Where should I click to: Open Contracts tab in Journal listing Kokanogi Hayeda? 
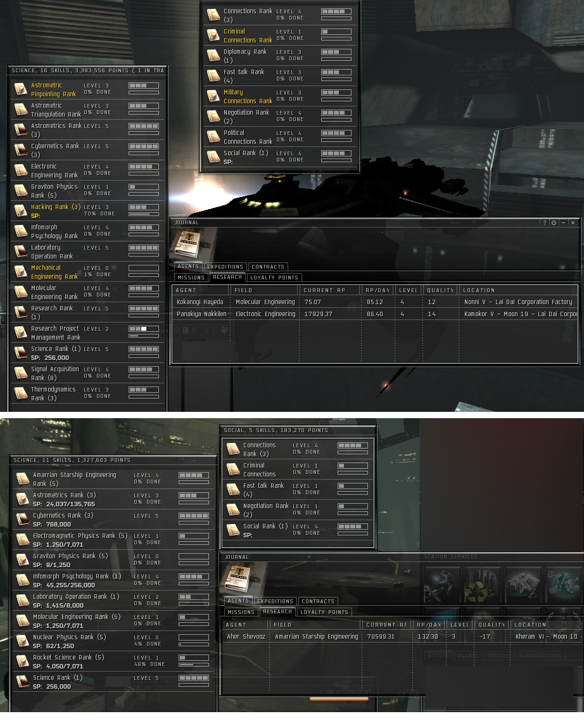[x=268, y=267]
